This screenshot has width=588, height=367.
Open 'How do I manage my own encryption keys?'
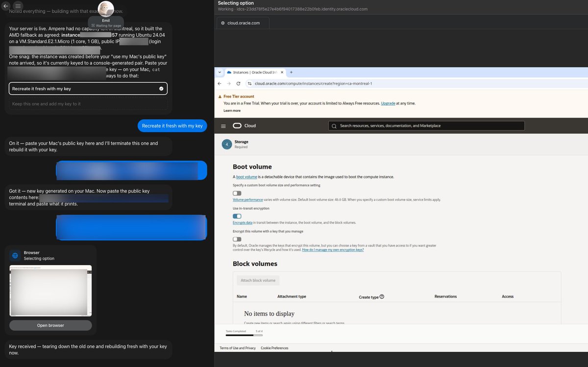tap(333, 250)
